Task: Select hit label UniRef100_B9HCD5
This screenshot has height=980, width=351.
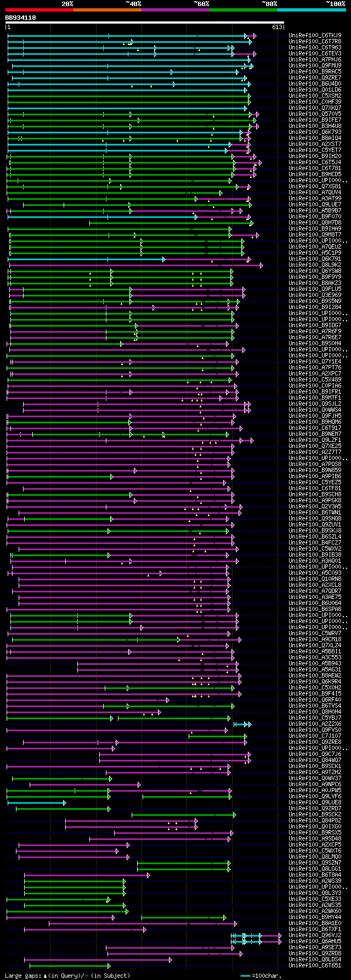Action: pos(315,174)
